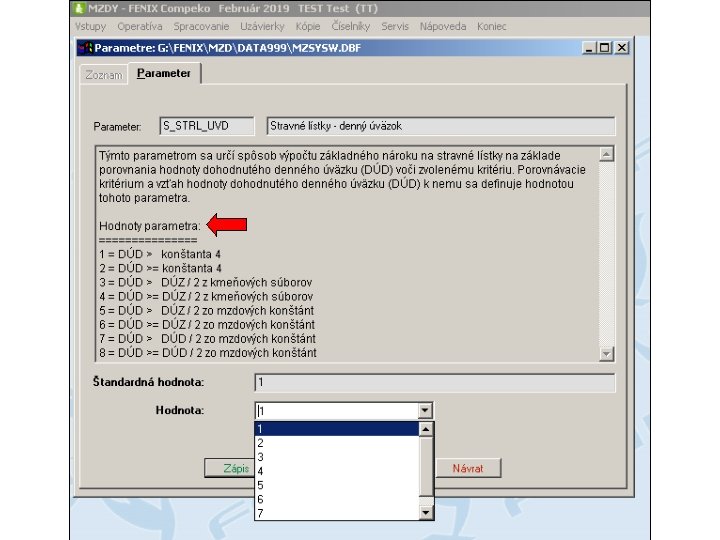Open the Číselníky menu
720x540 pixels.
(x=351, y=26)
